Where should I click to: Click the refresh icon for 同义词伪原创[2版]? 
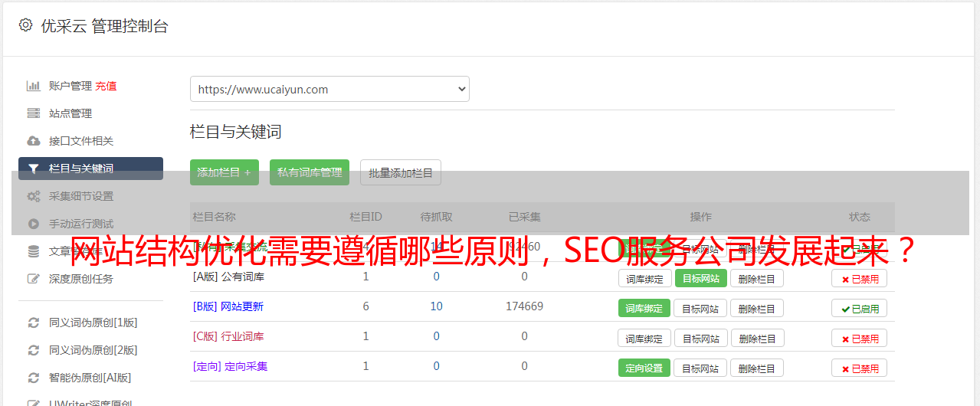[34, 350]
